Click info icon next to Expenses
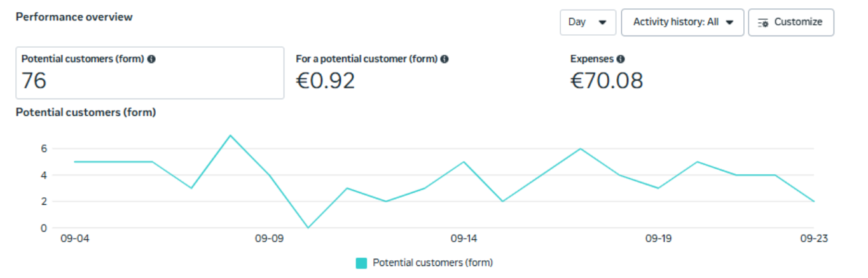This screenshot has height=278, width=868. (x=621, y=59)
